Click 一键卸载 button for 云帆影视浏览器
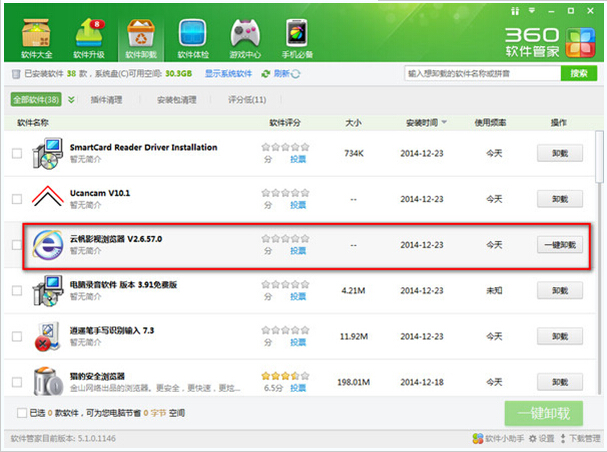The image size is (607, 452). (559, 245)
